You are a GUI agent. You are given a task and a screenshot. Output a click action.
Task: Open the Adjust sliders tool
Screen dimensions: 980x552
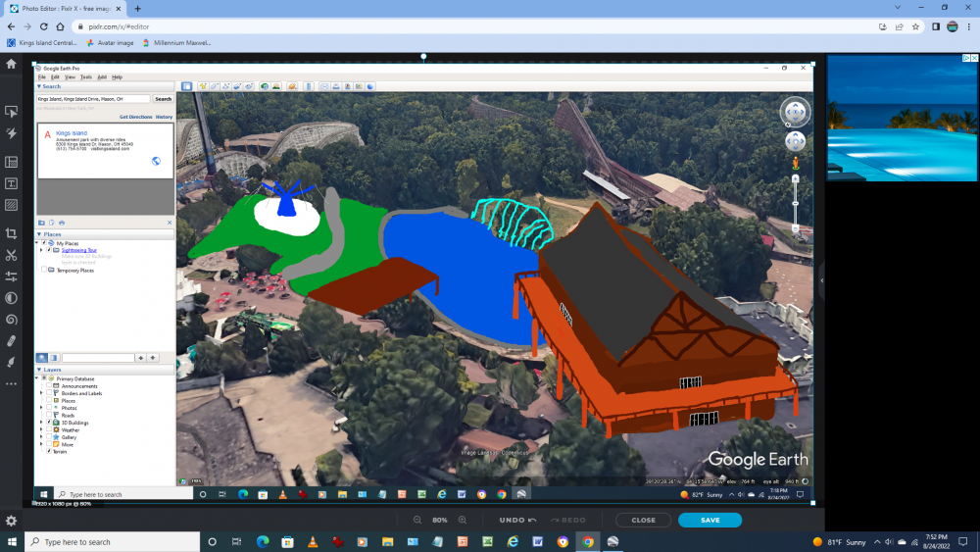pos(11,276)
